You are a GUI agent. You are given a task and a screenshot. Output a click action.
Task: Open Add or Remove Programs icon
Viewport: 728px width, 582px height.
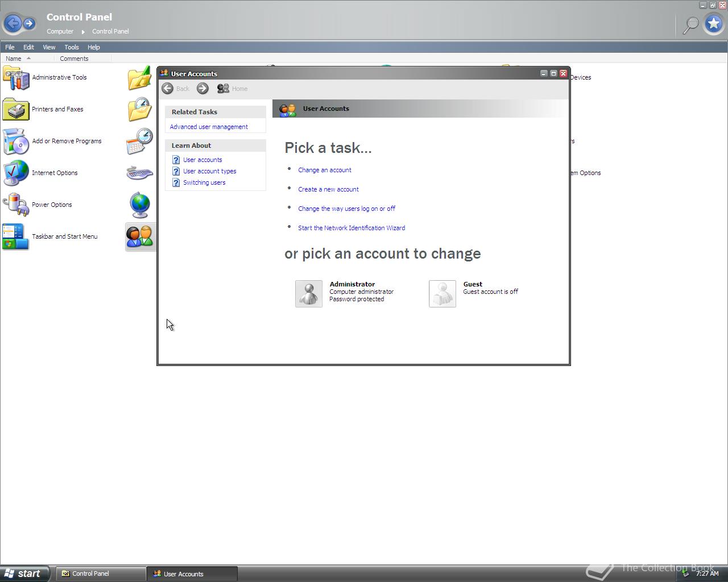click(x=16, y=142)
